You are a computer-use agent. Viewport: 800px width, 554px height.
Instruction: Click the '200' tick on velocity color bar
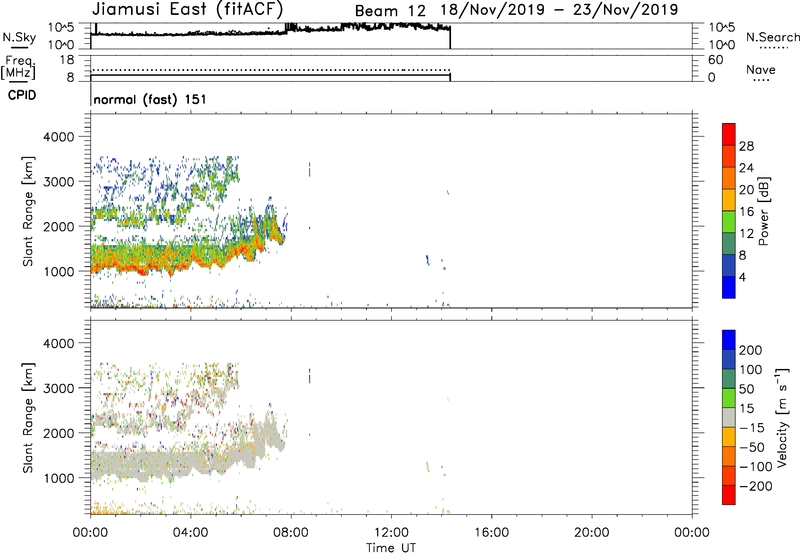point(751,350)
